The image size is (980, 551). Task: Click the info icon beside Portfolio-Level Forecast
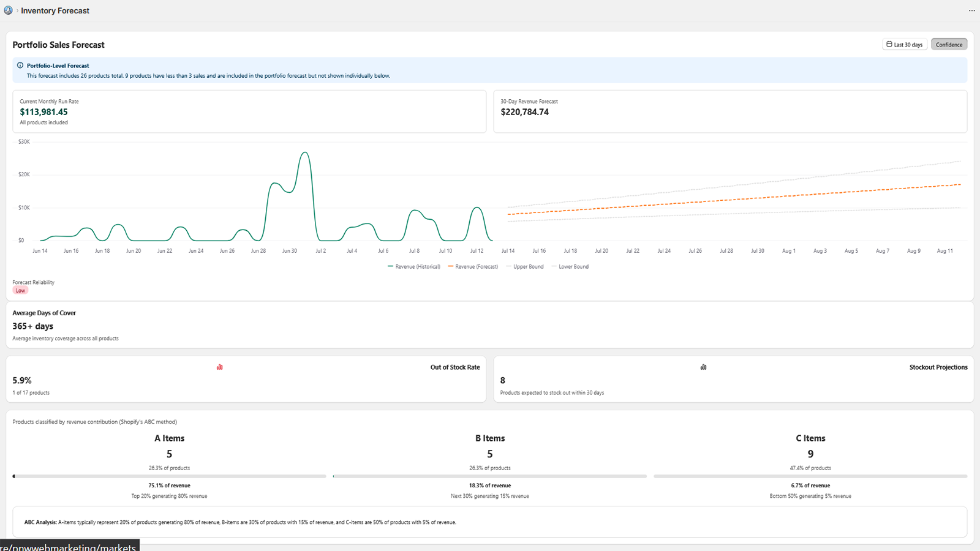[20, 66]
